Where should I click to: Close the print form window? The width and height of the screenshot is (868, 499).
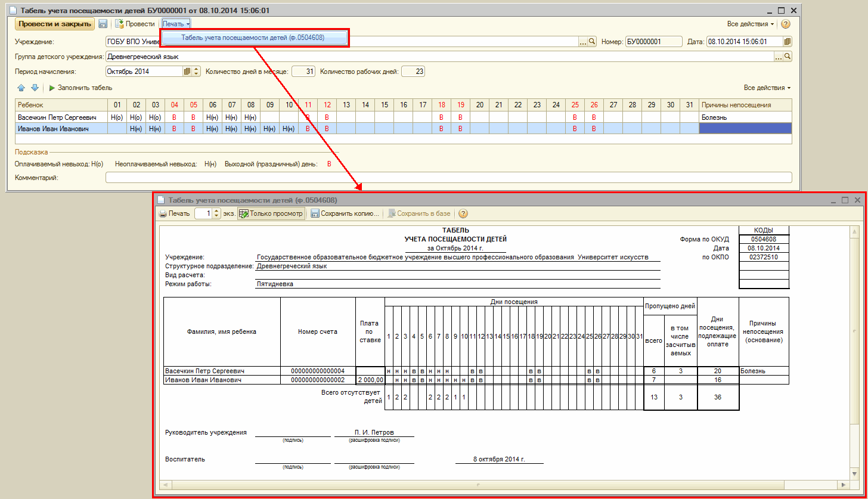pos(857,200)
